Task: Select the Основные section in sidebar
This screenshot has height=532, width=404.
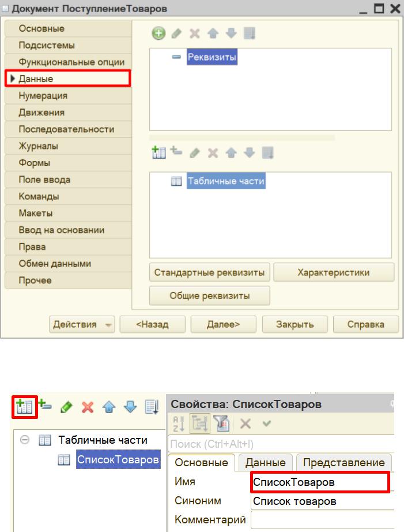Action: coord(69,28)
